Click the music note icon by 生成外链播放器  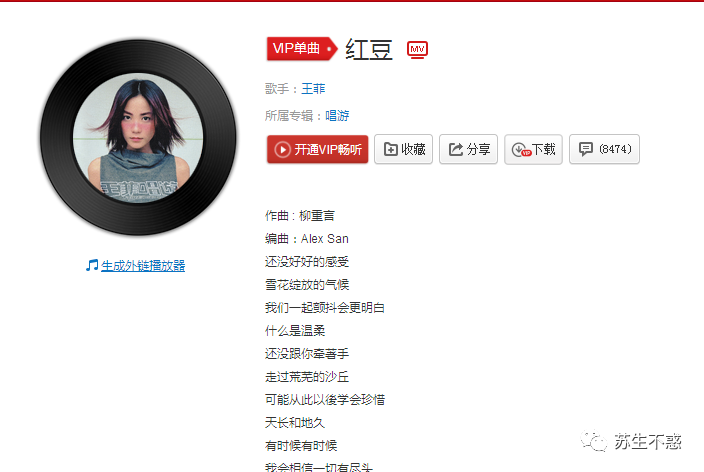[x=92, y=265]
